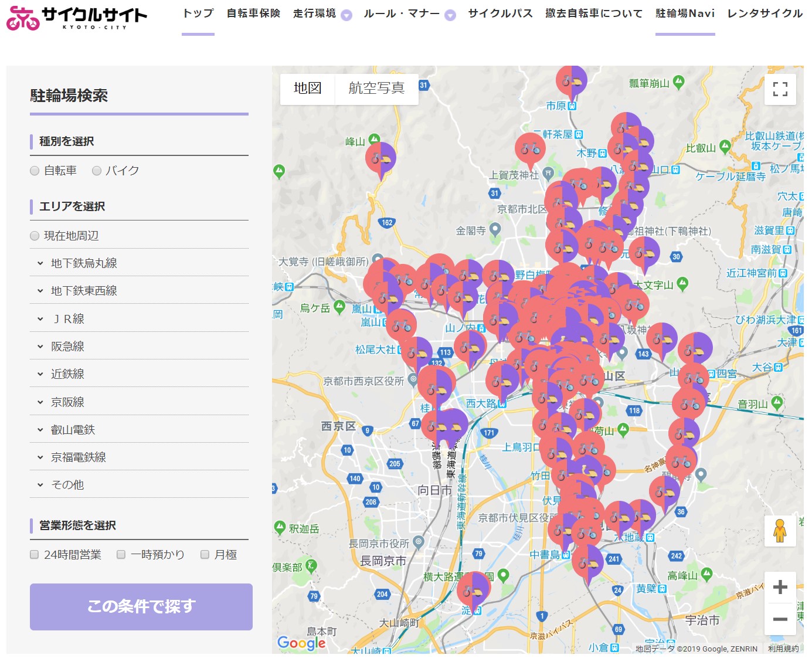
Task: Switch map to 航空写真 view
Action: (x=376, y=89)
